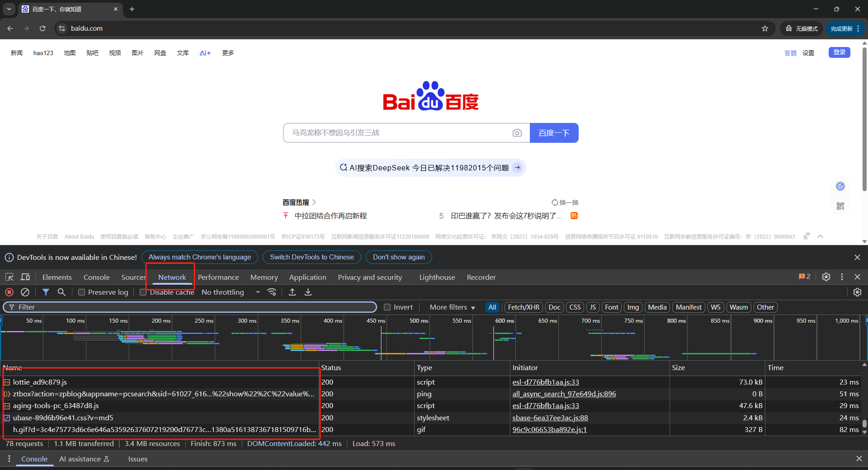The width and height of the screenshot is (868, 470).
Task: Enable the Preserve log checkbox
Action: point(82,292)
